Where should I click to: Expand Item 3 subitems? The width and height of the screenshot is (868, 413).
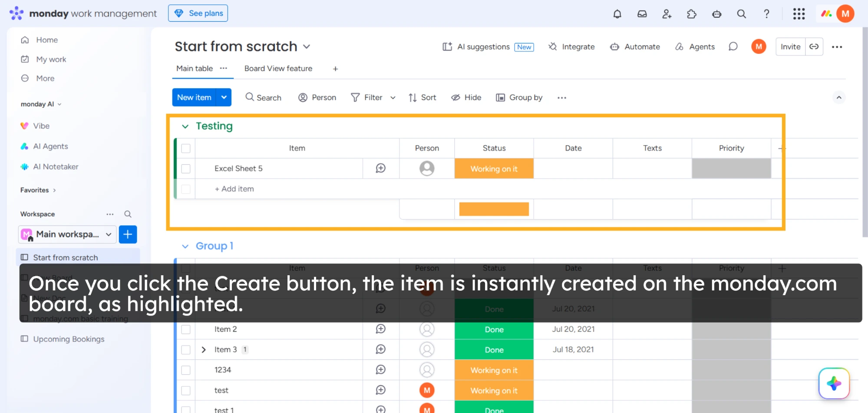tap(204, 350)
